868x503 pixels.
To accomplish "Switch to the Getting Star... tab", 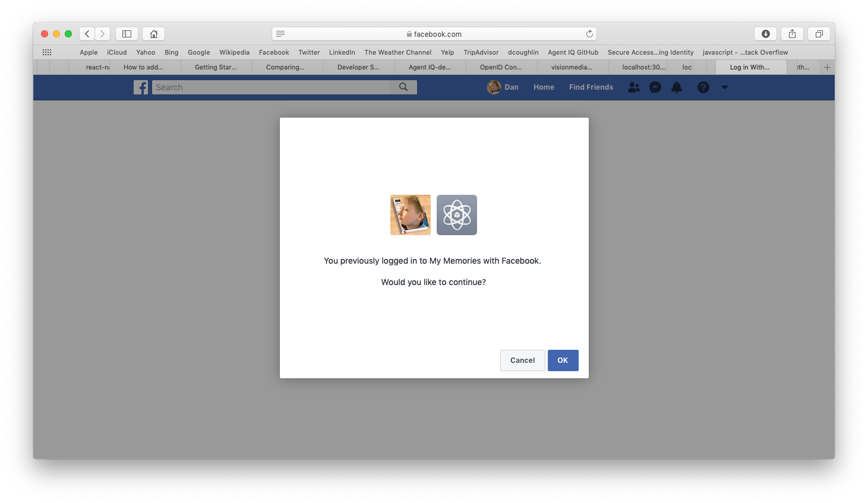I will point(216,67).
